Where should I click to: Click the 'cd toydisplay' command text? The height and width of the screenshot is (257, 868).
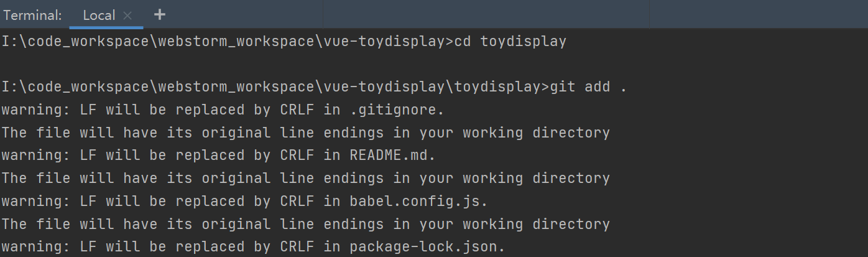[510, 42]
